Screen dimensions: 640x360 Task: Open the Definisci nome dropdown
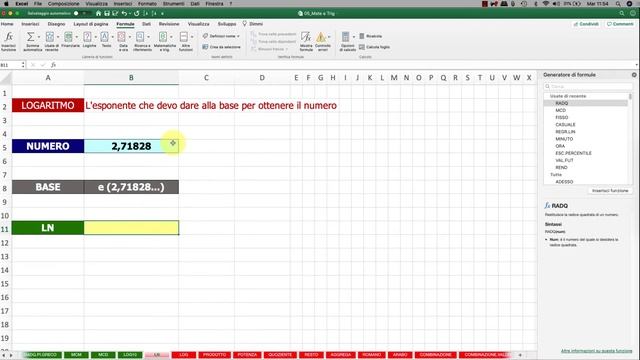pos(222,36)
